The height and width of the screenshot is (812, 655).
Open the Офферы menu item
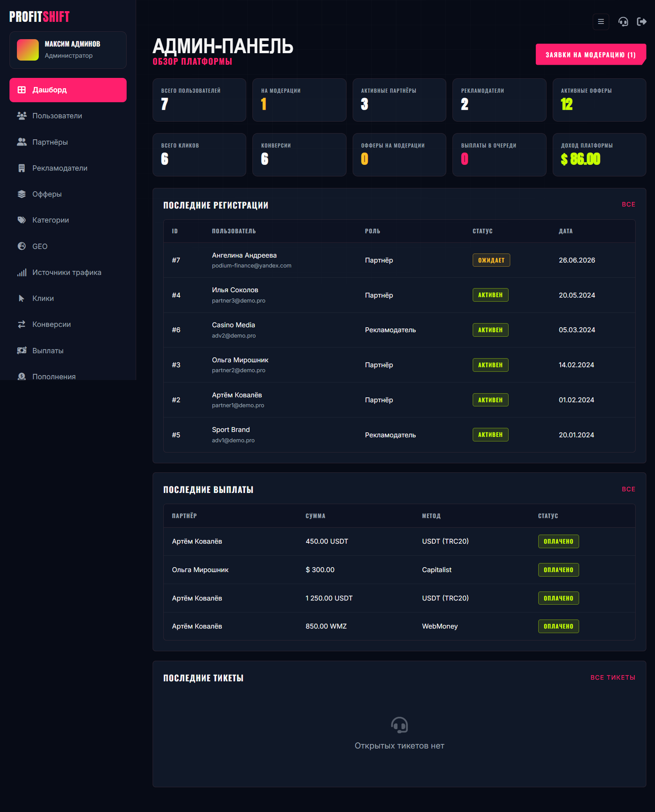tap(68, 194)
